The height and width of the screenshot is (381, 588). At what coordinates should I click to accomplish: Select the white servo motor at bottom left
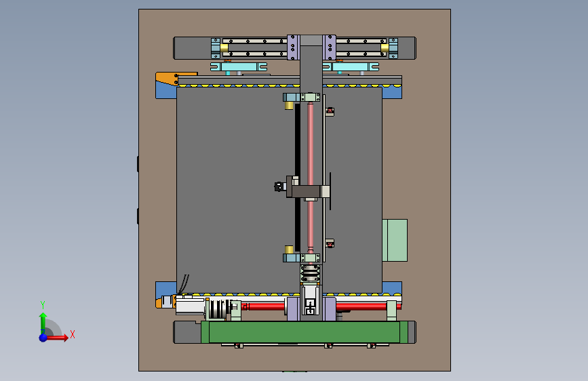tap(190, 306)
